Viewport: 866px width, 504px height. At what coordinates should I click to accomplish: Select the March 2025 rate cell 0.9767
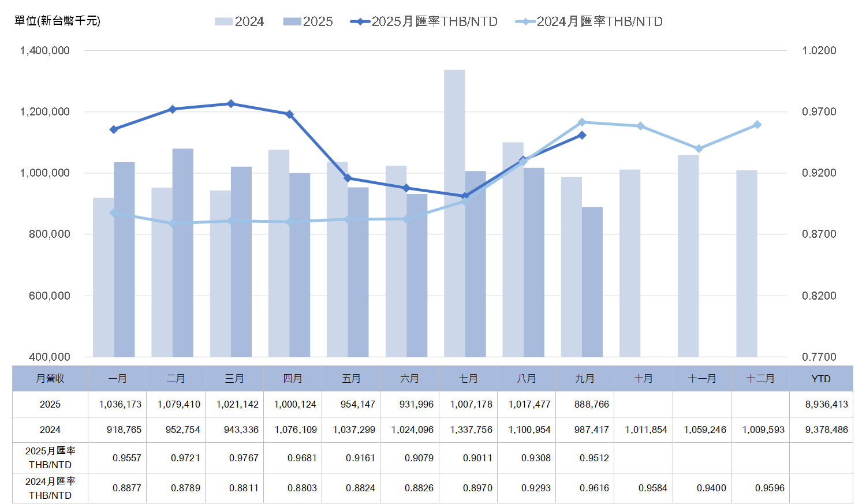tap(244, 458)
